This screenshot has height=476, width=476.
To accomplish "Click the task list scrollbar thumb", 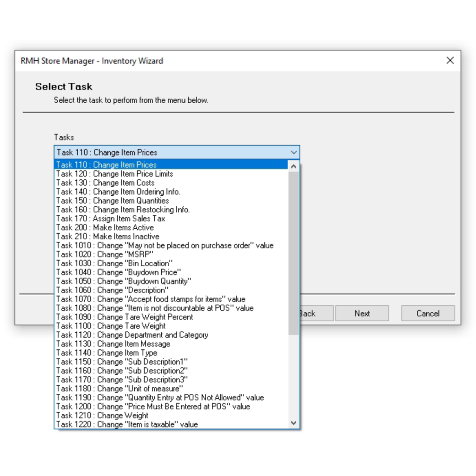I will [x=293, y=253].
